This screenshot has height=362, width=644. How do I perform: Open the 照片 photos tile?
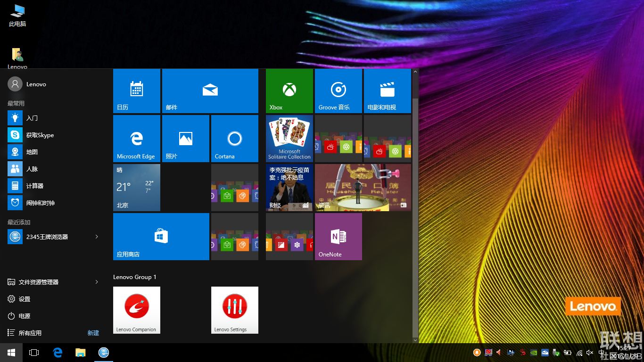(186, 139)
